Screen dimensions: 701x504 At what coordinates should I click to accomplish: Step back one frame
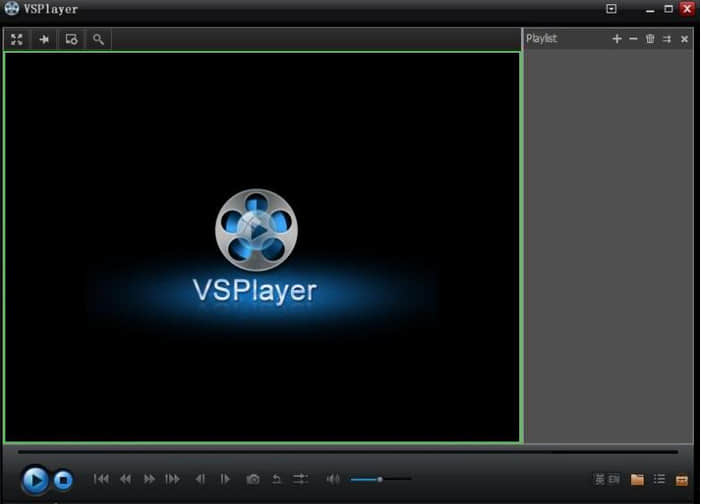point(201,479)
